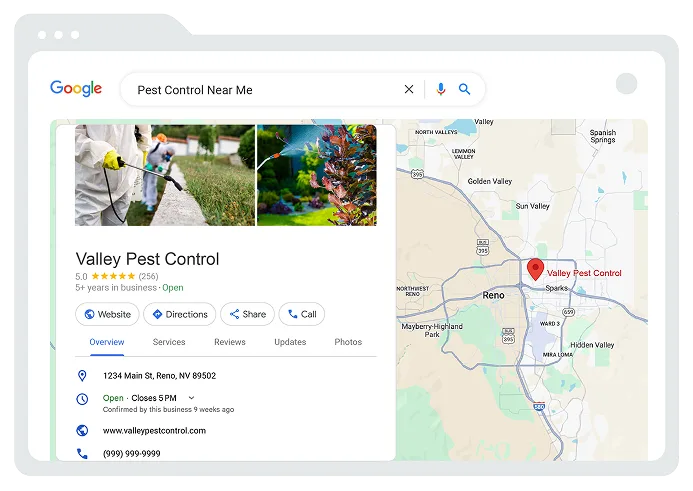Image resolution: width=693 pixels, height=491 pixels.
Task: Click address 1234 Main St, Reno, NV 89502
Action: coord(160,376)
